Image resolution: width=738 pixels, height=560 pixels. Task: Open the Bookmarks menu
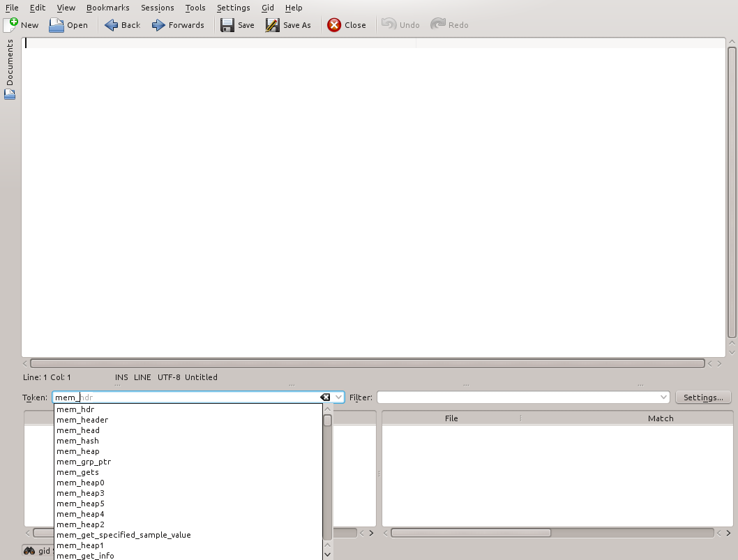107,8
